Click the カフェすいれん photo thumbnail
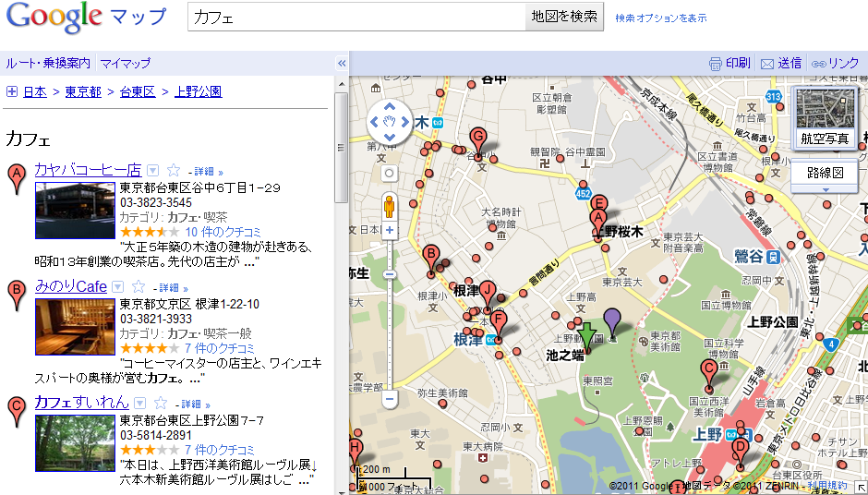The height and width of the screenshot is (495, 868). coord(76,443)
